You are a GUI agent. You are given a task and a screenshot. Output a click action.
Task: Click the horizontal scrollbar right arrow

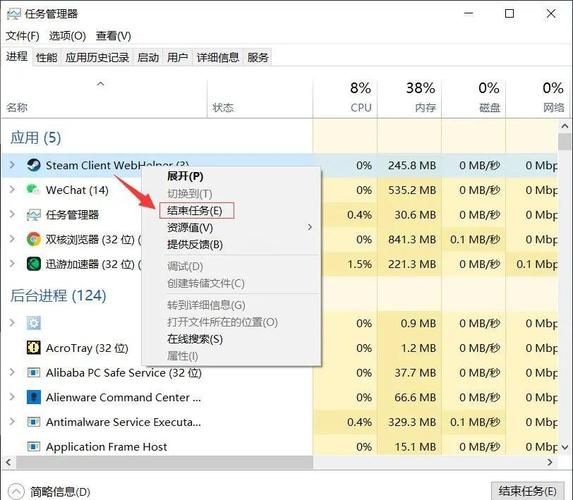coord(550,462)
